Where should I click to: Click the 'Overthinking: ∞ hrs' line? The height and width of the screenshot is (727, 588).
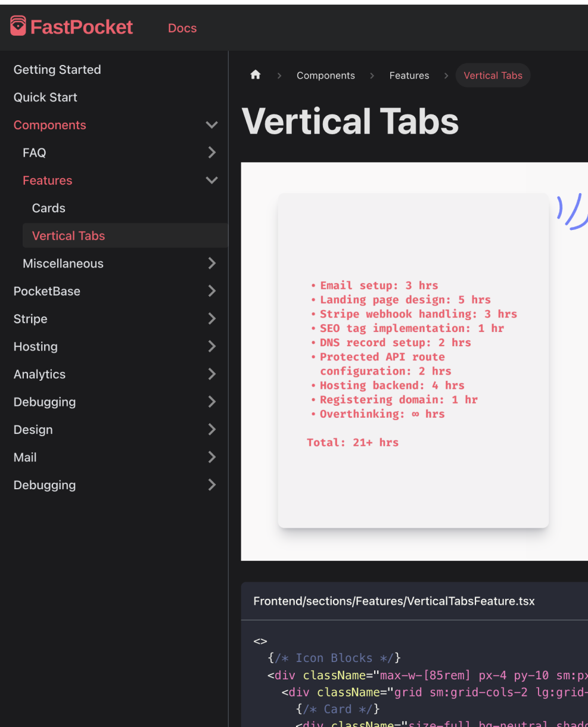[382, 414]
